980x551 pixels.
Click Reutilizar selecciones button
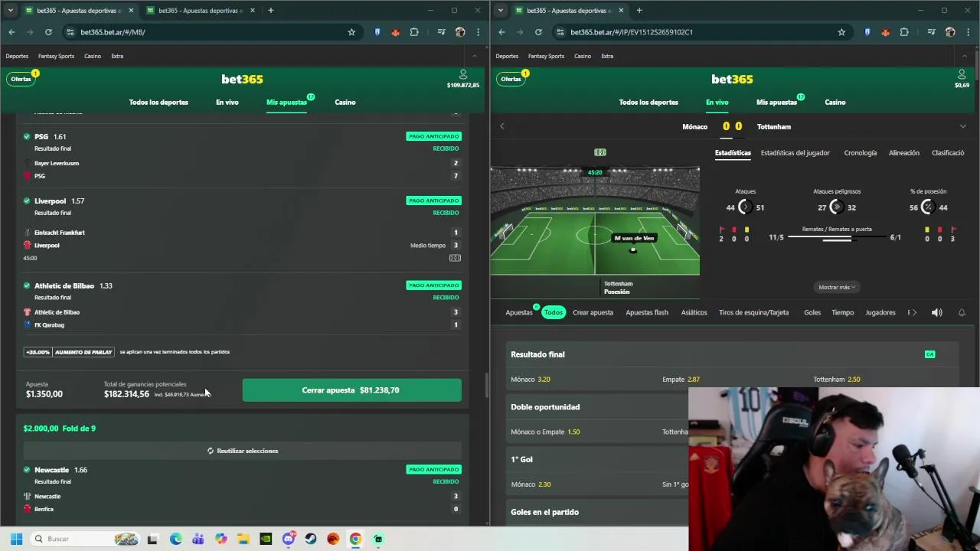click(243, 451)
